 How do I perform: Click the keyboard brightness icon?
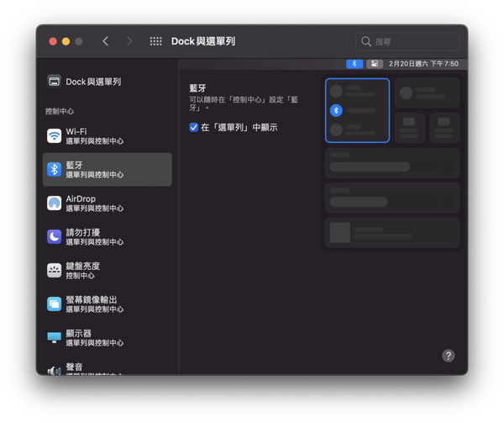click(x=54, y=271)
